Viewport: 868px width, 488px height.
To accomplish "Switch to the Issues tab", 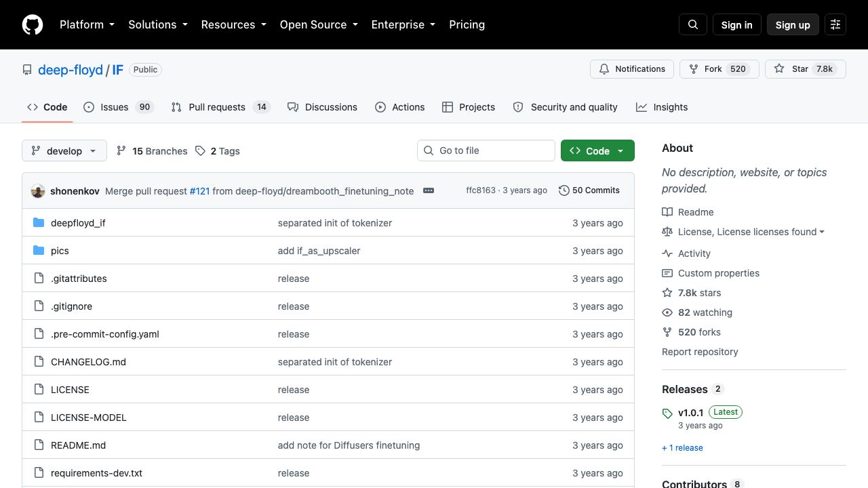I will click(119, 107).
